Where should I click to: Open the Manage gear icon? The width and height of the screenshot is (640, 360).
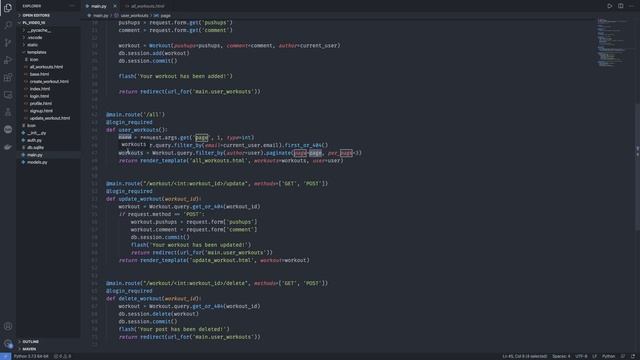(x=8, y=344)
